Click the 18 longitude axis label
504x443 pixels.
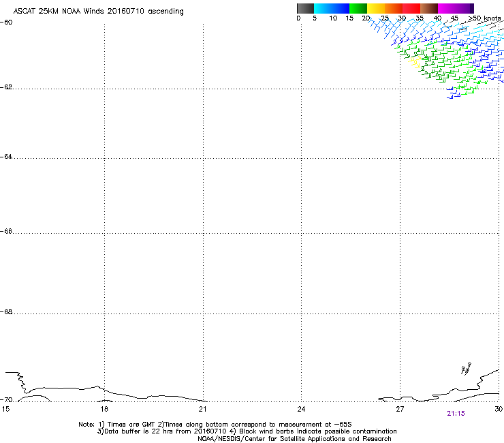[x=104, y=409]
